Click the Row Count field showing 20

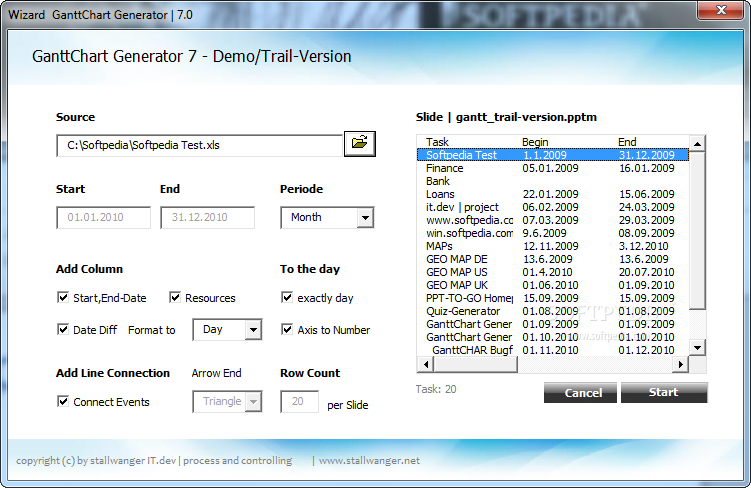tap(299, 401)
